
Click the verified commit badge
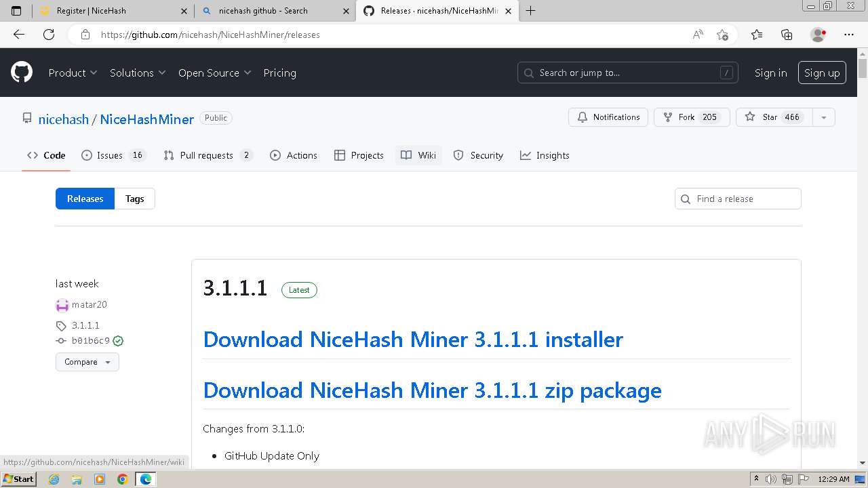(x=118, y=341)
